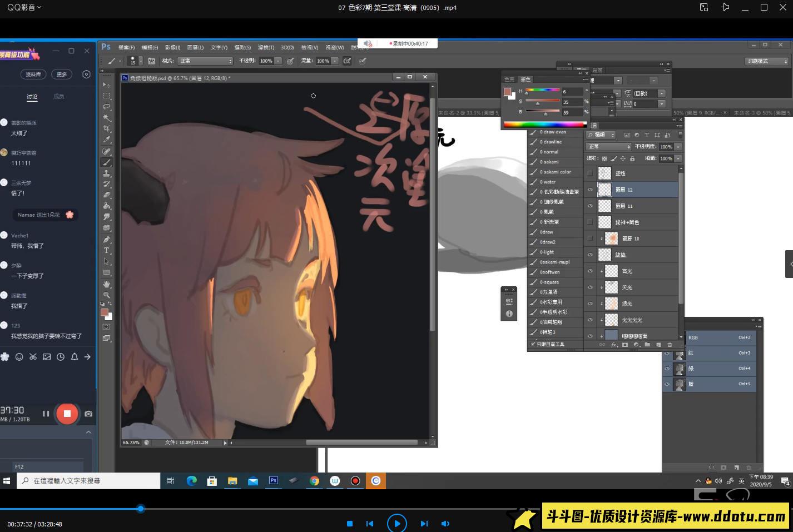Hide the 光光光光 layer
This screenshot has width=793, height=532.
point(590,320)
